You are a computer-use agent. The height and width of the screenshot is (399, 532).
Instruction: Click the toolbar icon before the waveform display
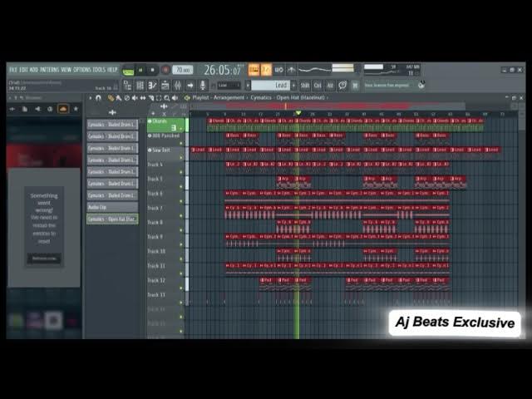(x=291, y=70)
